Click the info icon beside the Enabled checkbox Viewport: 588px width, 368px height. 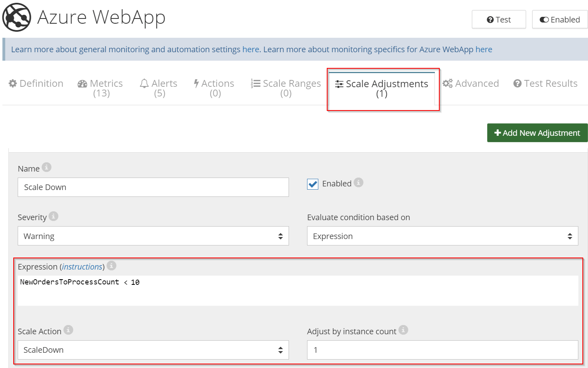click(x=359, y=182)
